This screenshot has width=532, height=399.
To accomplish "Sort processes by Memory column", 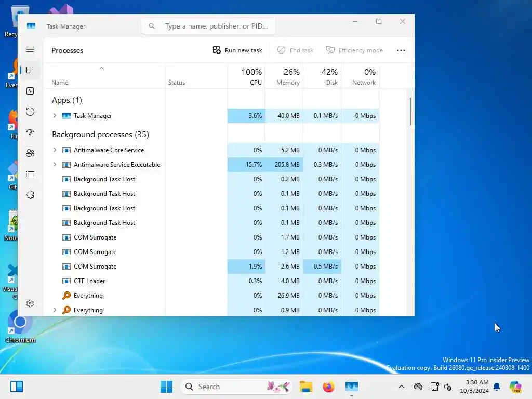I will [x=284, y=76].
